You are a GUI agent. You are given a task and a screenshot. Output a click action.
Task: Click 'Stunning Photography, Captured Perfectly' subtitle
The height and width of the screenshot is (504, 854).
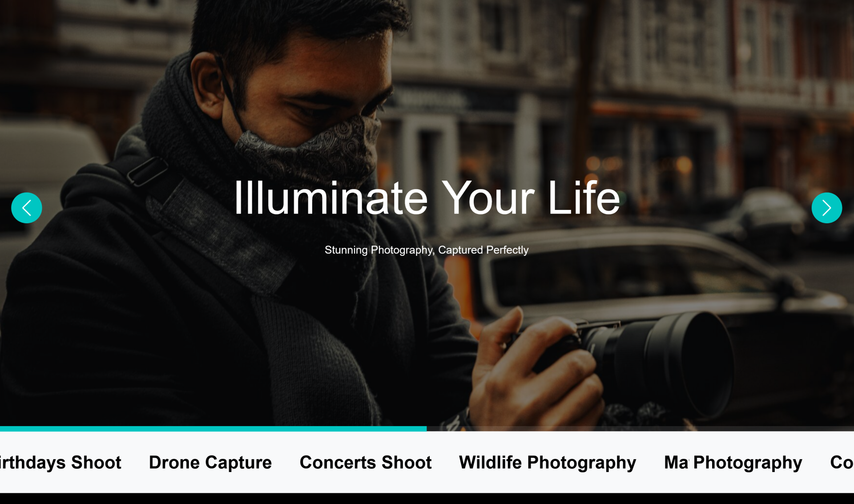[427, 250]
